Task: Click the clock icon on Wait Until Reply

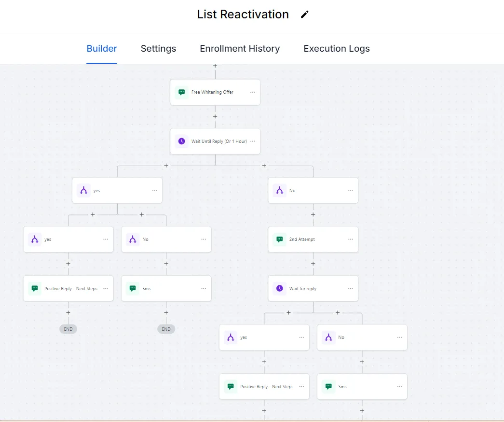Action: (x=181, y=141)
